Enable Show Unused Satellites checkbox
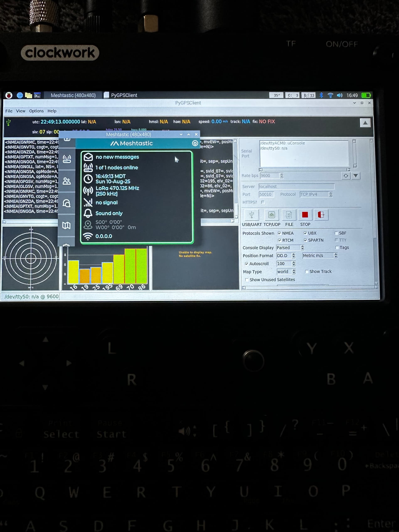The width and height of the screenshot is (399, 532). click(247, 280)
